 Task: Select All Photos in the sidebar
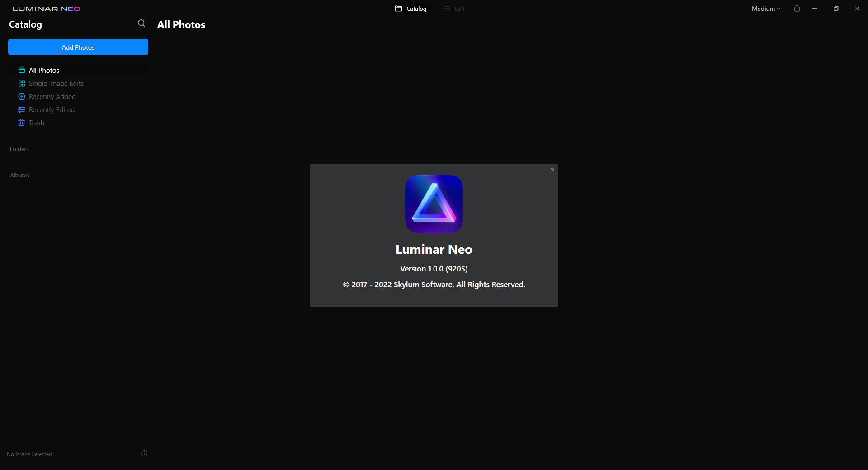[78, 70]
